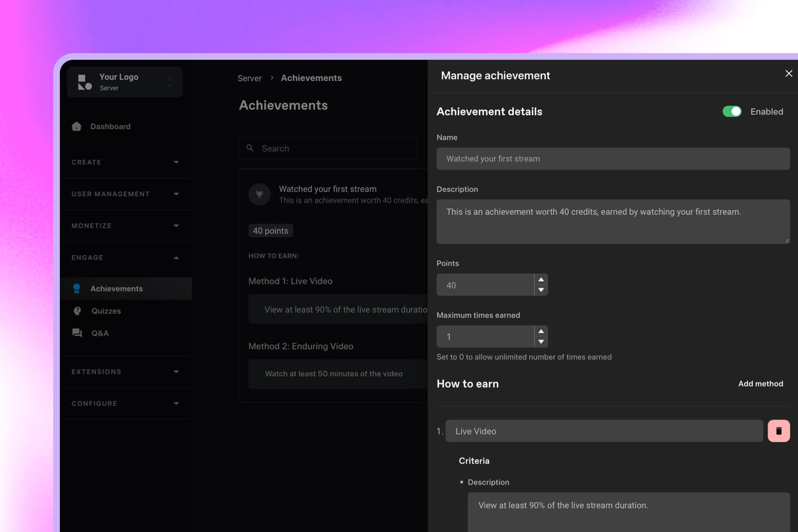
Task: Increase Maximum times earned value
Action: 541,331
